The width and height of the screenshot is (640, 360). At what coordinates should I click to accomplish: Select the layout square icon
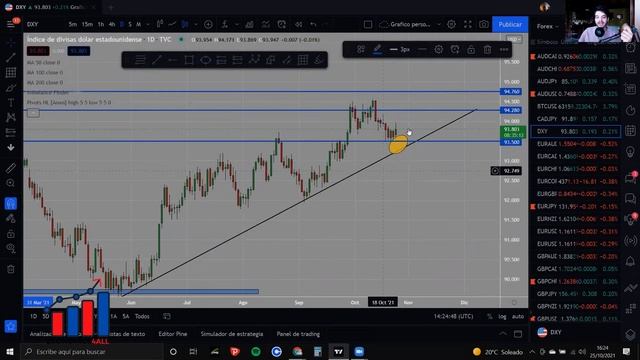(368, 24)
